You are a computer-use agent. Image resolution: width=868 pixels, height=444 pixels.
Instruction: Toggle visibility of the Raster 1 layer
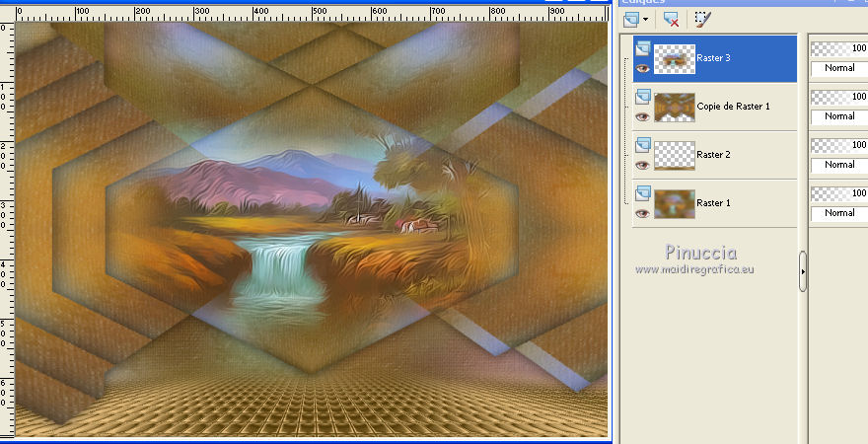[x=643, y=213]
